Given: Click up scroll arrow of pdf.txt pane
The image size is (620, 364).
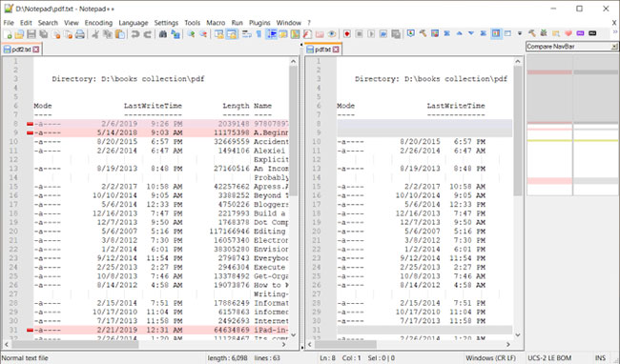Looking at the screenshot, I should pyautogui.click(x=518, y=61).
